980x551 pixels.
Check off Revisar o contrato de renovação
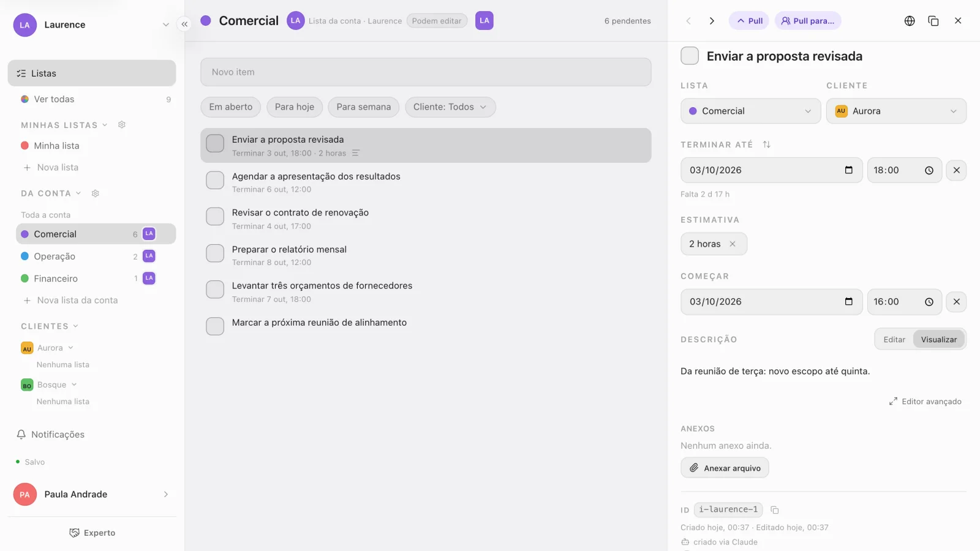click(x=215, y=216)
